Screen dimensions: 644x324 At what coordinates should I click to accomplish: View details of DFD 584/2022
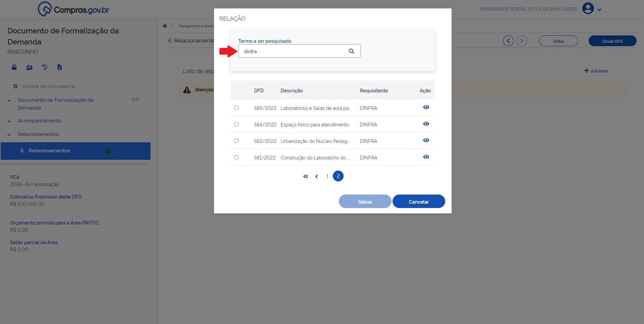tap(426, 124)
